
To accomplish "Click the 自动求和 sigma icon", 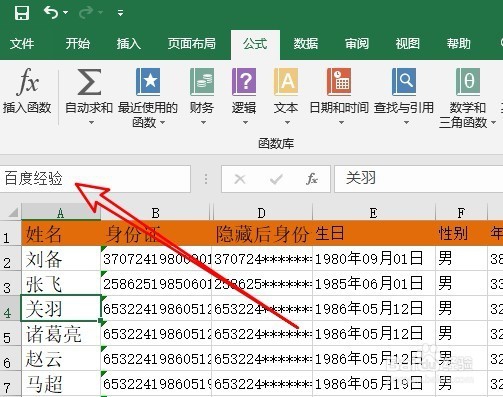I will click(89, 82).
